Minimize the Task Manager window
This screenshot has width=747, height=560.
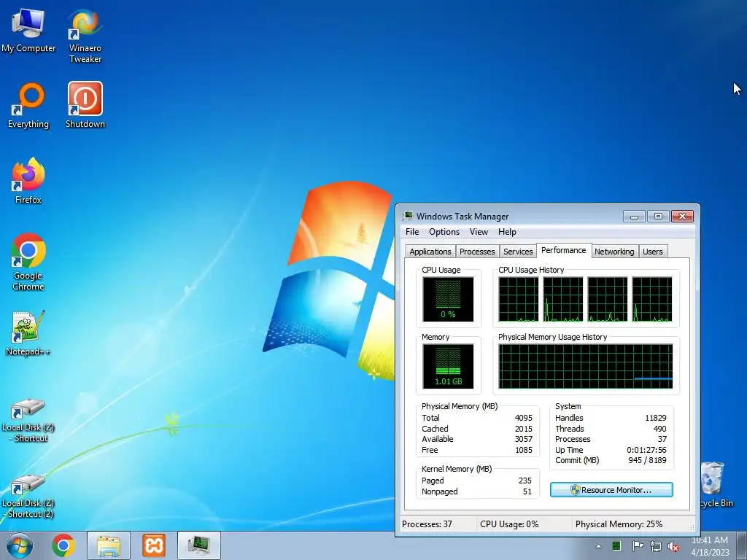point(634,216)
